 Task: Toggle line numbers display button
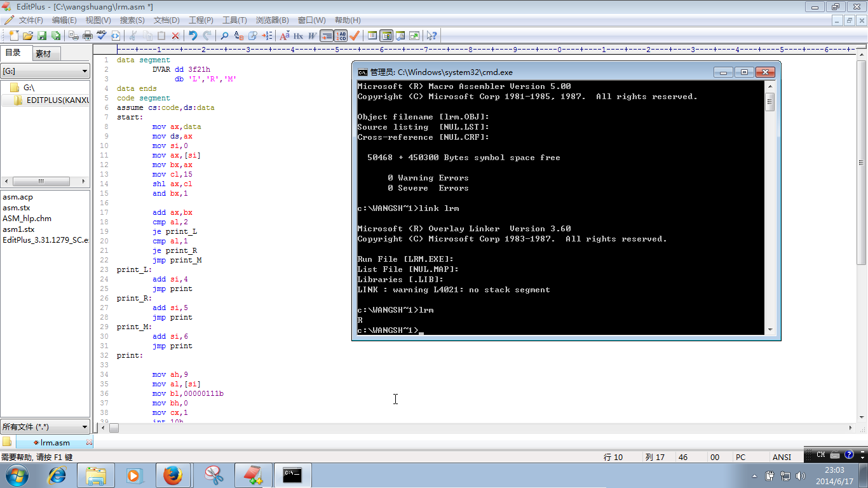pyautogui.click(x=341, y=36)
